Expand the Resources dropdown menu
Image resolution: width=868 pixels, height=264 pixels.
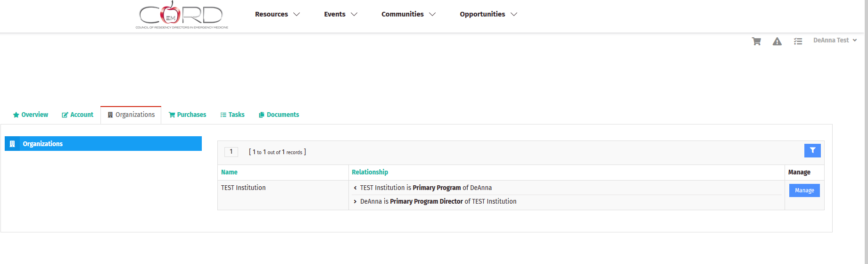[277, 14]
